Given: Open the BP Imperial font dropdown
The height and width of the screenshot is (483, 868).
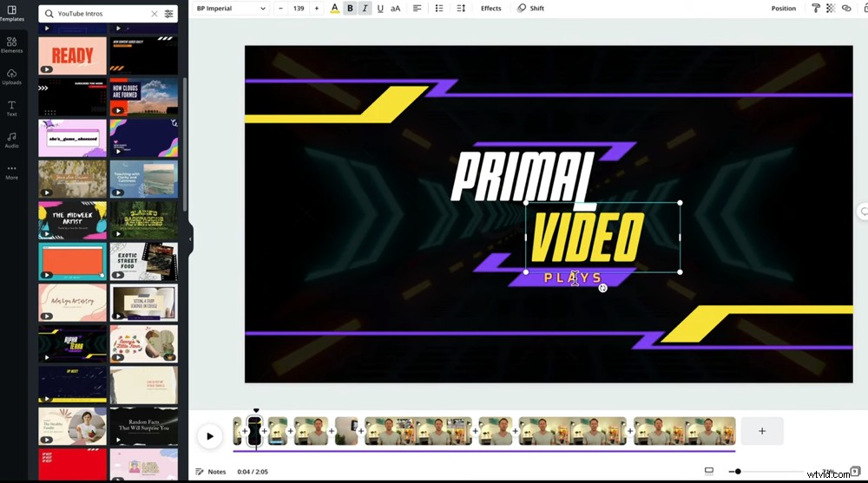Looking at the screenshot, I should point(231,9).
